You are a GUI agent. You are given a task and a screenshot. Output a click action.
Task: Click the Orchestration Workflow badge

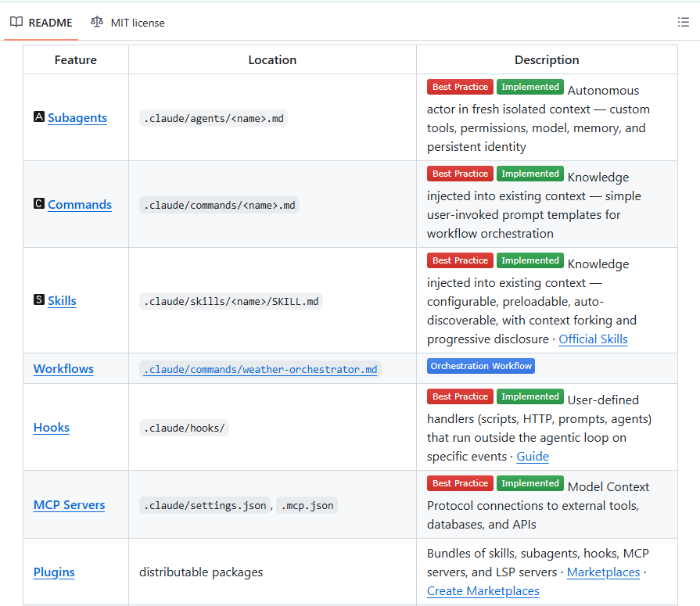click(481, 366)
